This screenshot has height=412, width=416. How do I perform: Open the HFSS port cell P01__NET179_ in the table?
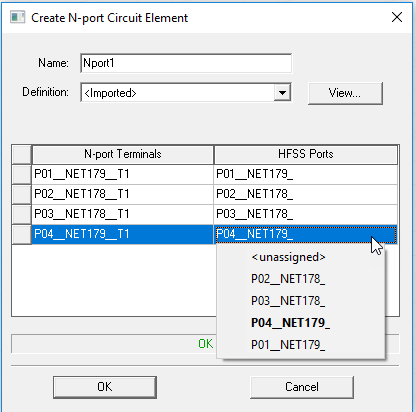tap(306, 174)
